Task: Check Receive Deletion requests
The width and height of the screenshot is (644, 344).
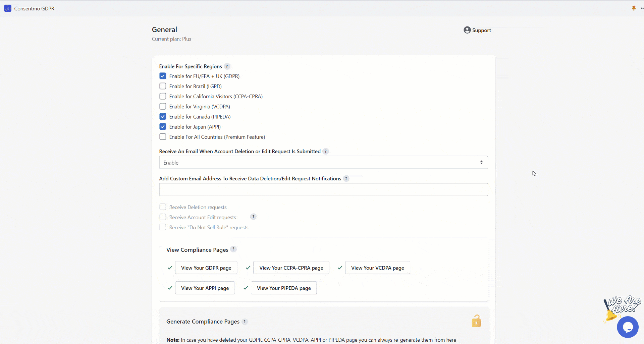Action: click(163, 207)
